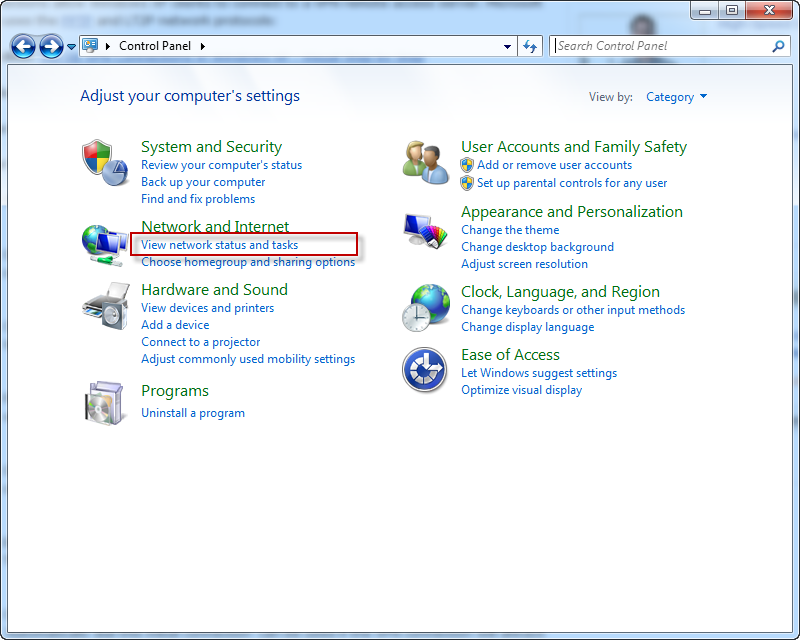Click Add a device link
This screenshot has width=800, height=640.
175,325
